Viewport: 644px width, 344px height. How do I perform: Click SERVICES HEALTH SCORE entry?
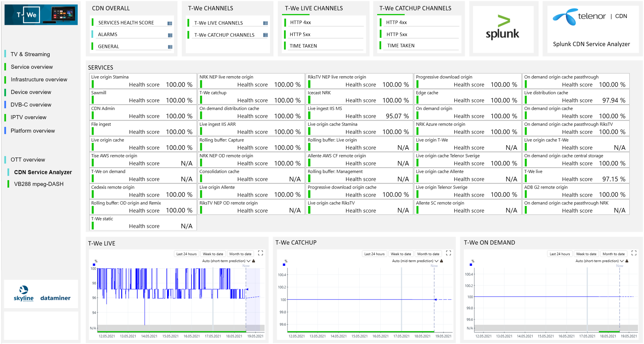[x=126, y=23]
